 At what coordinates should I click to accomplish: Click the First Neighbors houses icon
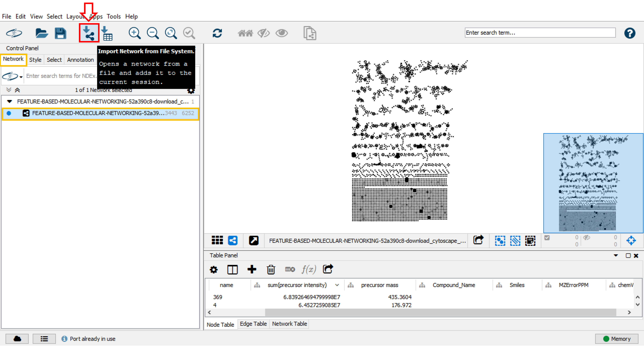pyautogui.click(x=245, y=33)
